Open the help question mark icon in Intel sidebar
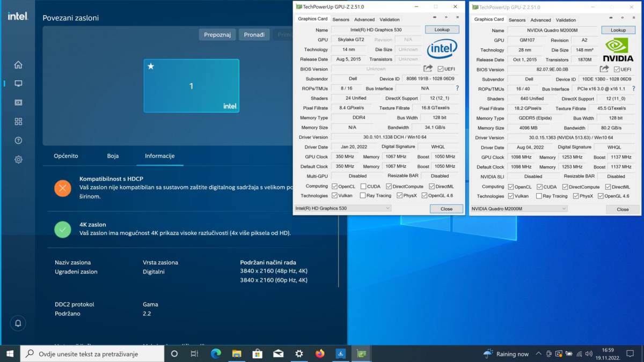This screenshot has height=362, width=644. tap(18, 141)
